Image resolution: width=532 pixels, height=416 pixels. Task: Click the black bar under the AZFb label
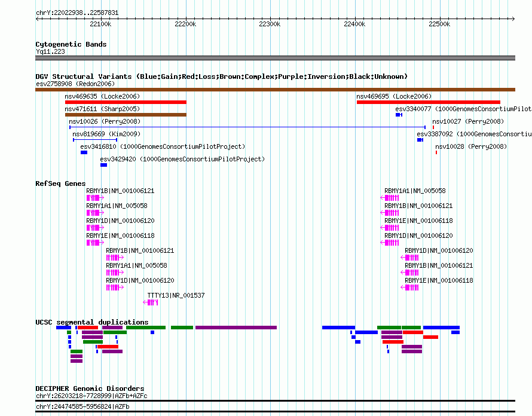click(x=275, y=412)
